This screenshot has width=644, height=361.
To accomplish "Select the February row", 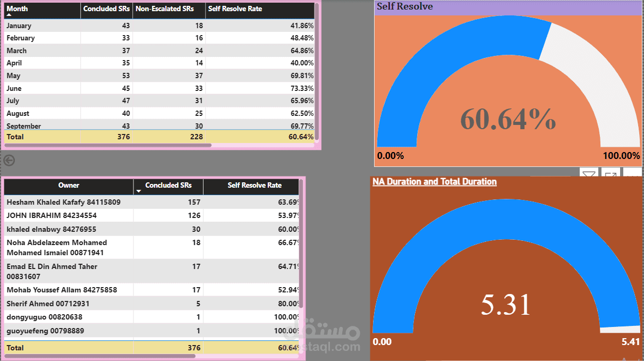I will coord(159,38).
